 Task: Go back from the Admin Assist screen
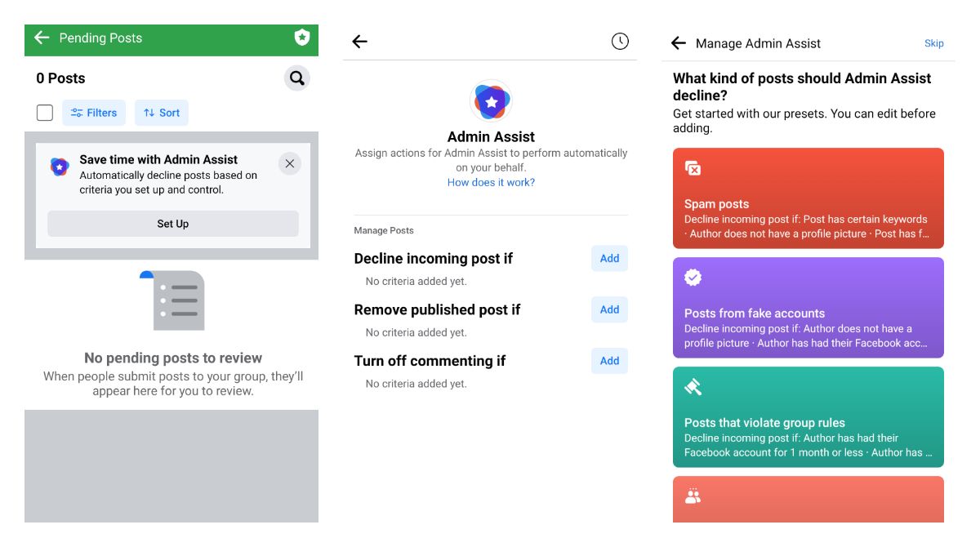coord(359,42)
